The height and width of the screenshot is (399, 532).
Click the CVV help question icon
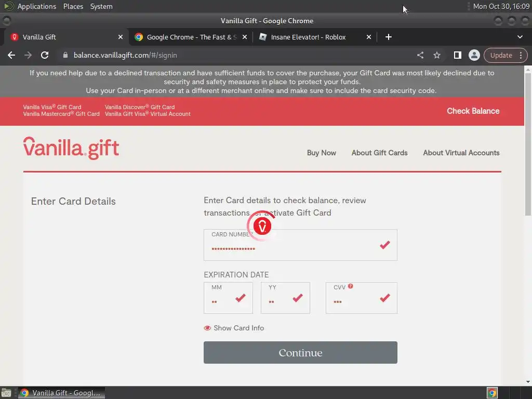(x=351, y=286)
